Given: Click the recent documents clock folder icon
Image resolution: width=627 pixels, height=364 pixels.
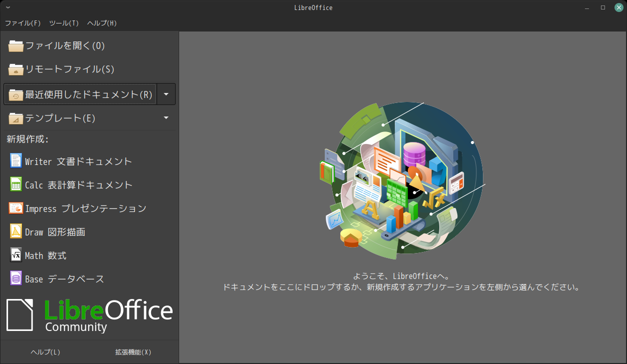Looking at the screenshot, I should tap(16, 94).
